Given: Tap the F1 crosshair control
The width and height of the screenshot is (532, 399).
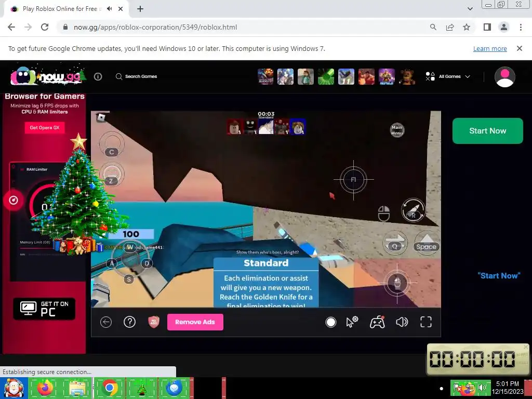Looking at the screenshot, I should click(x=353, y=179).
